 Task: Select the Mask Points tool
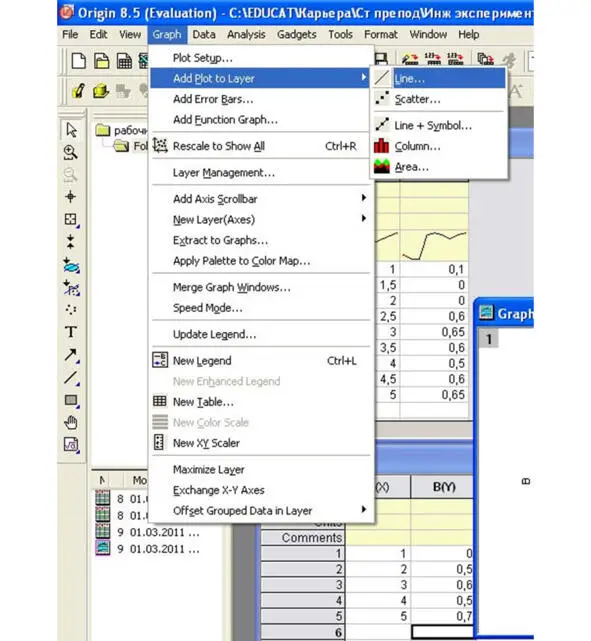click(x=72, y=288)
